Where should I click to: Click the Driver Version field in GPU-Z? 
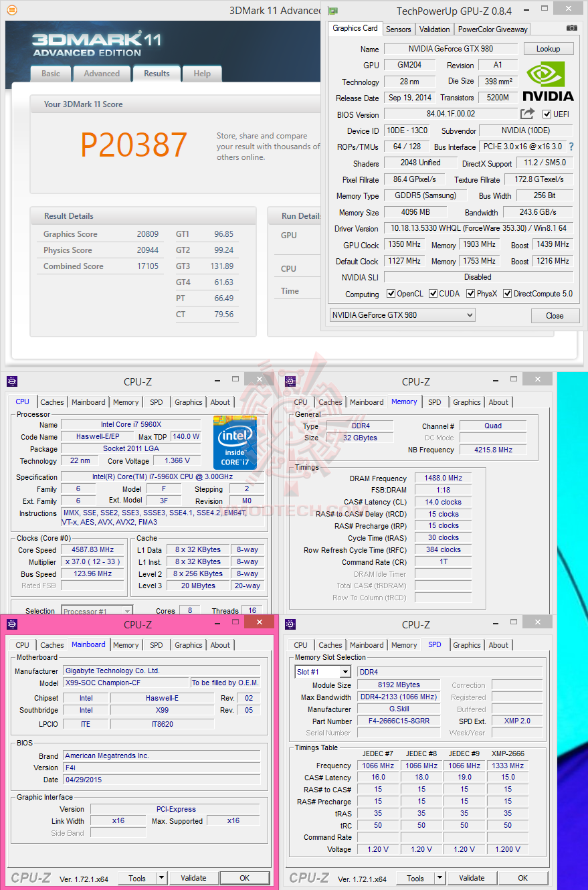tap(478, 228)
